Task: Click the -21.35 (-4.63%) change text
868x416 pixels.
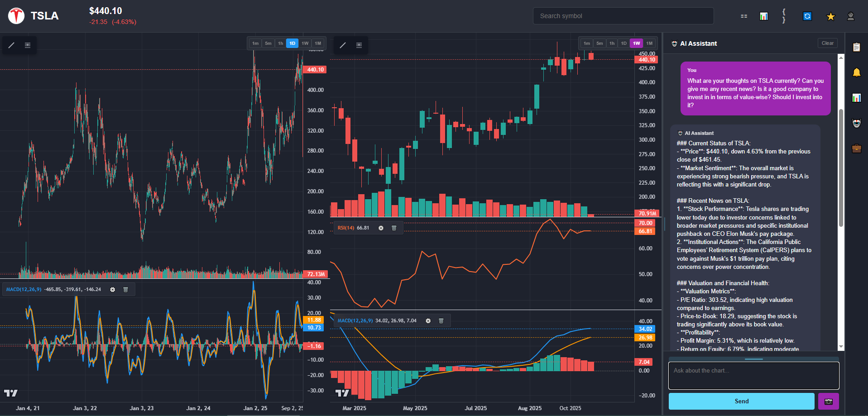Action: pyautogui.click(x=113, y=22)
